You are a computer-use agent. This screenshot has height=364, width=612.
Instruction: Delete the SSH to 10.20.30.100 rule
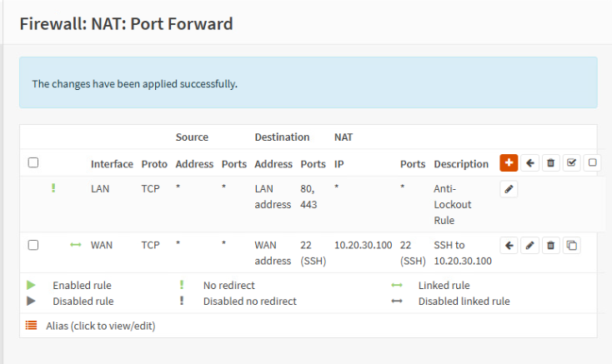pos(550,246)
